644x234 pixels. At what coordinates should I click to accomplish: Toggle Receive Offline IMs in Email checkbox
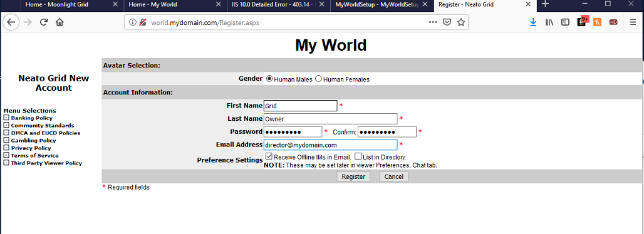click(x=269, y=156)
